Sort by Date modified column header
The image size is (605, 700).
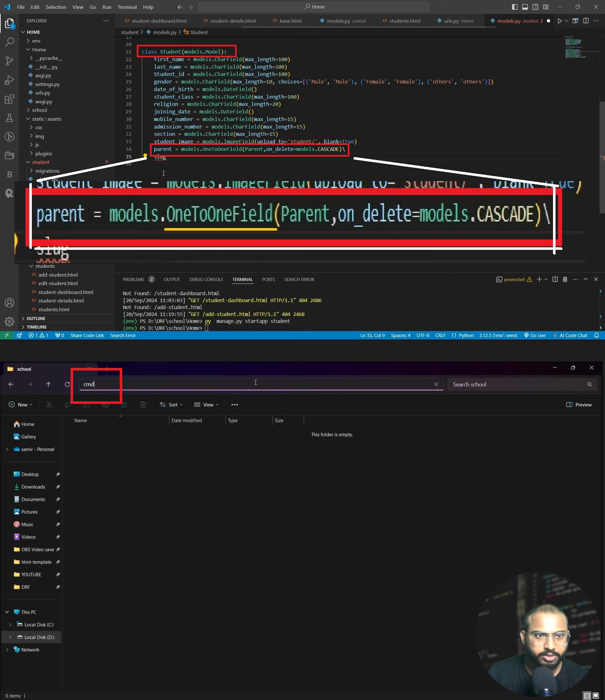coord(187,420)
